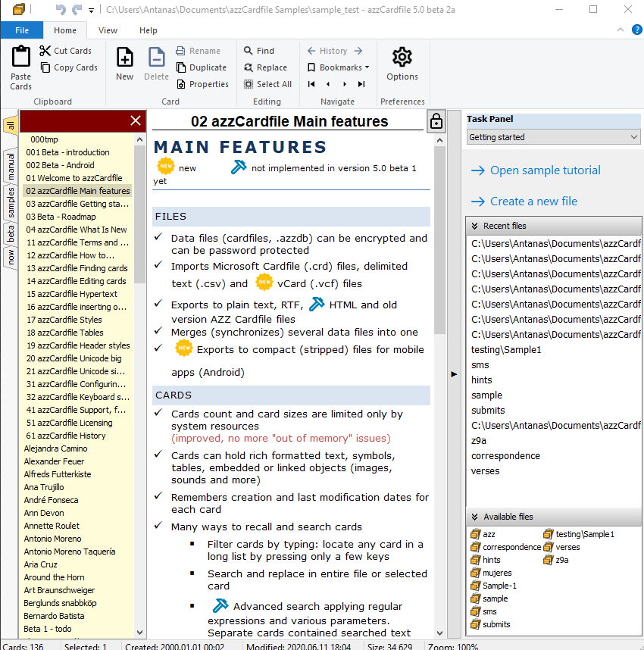This screenshot has height=650, width=644.
Task: Open recent file 'hints'
Action: click(x=481, y=380)
